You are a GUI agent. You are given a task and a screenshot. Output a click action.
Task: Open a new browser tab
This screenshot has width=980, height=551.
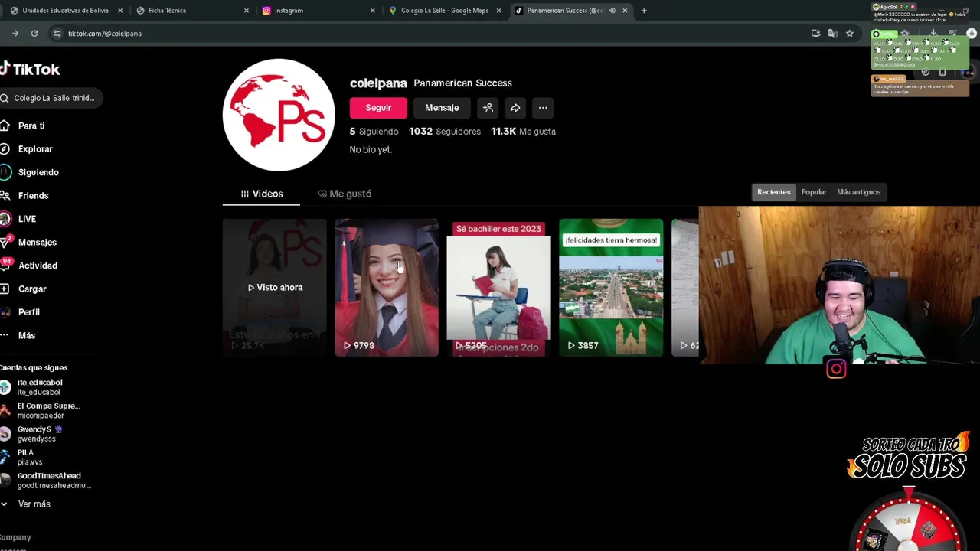click(644, 11)
